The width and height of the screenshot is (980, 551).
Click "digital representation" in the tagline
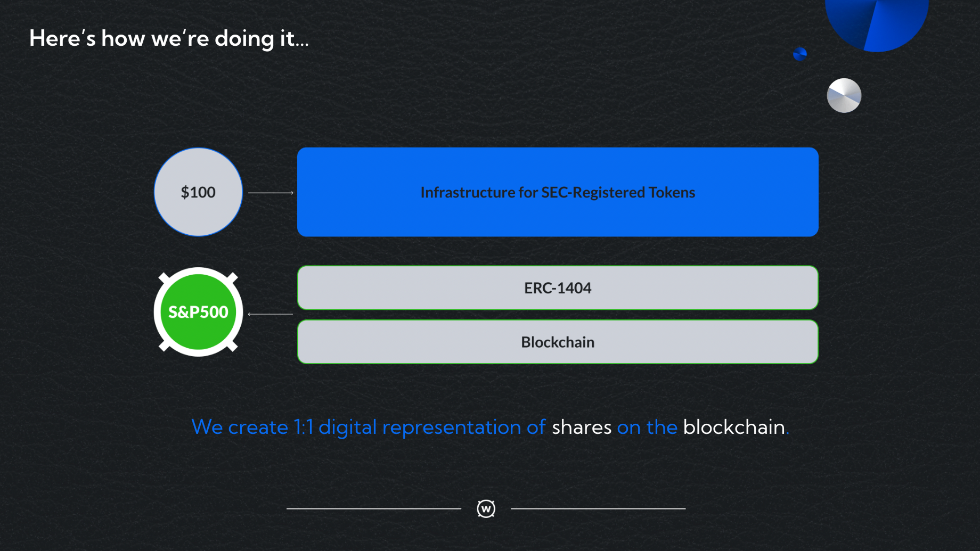click(x=420, y=427)
